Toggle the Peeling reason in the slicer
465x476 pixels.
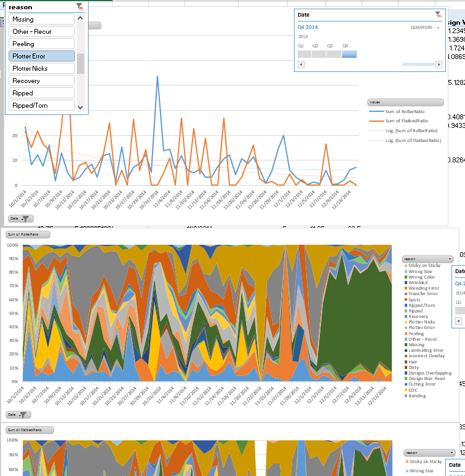click(42, 44)
